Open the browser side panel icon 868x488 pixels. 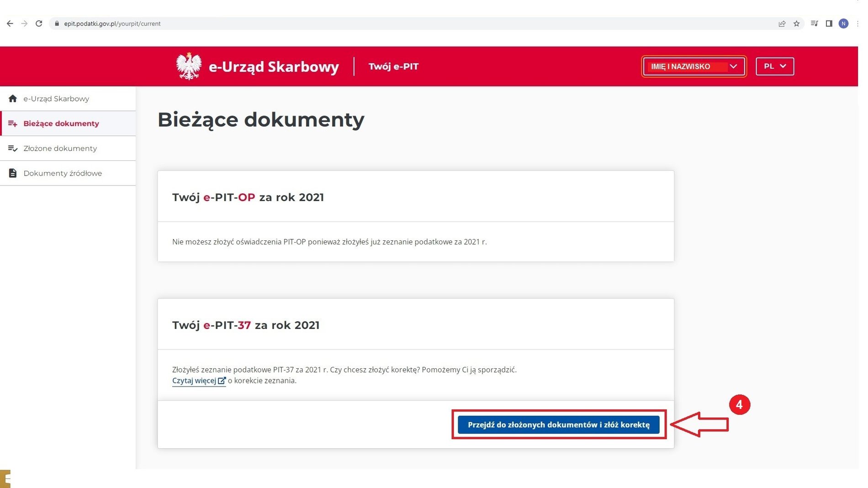point(829,23)
